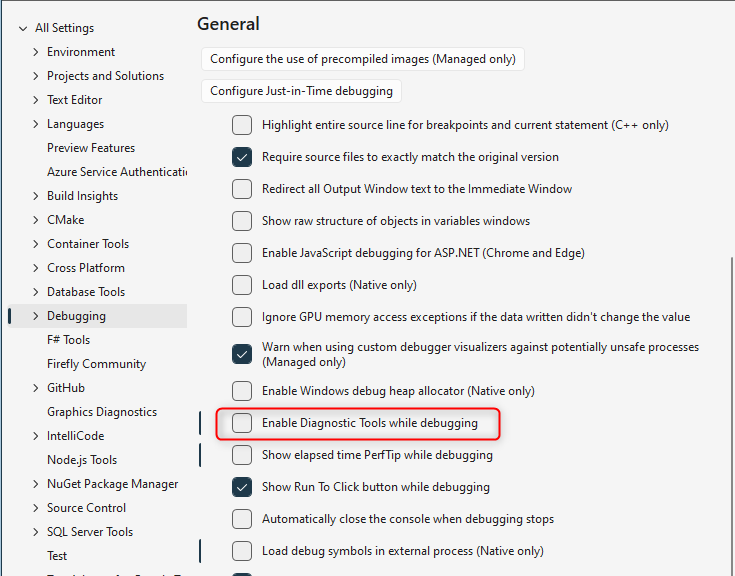Collapse the All Settings tree node
Image resolution: width=735 pixels, height=576 pixels.
point(22,28)
